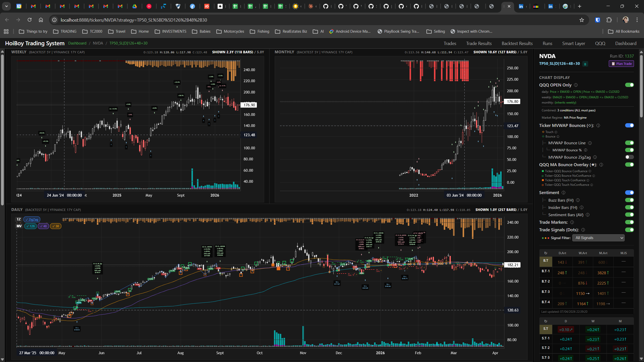Image resolution: width=644 pixels, height=362 pixels.
Task: Click the site information icon in address bar
Action: 54,20
